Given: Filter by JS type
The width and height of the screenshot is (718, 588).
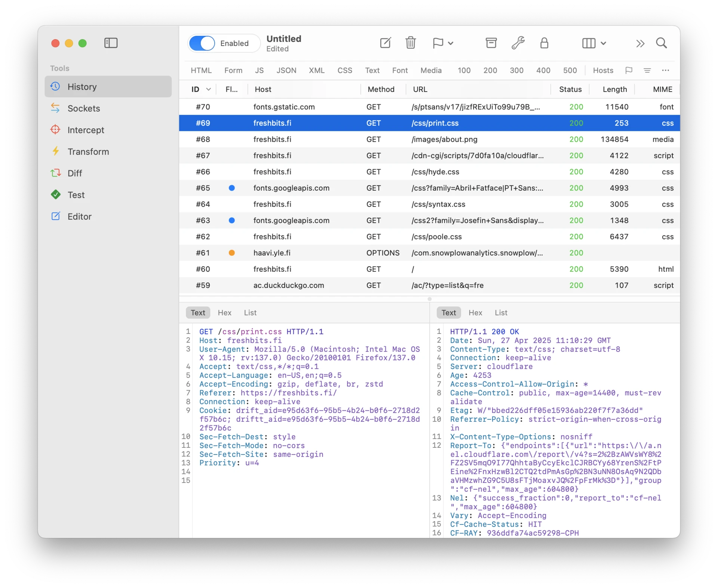Looking at the screenshot, I should click(259, 70).
